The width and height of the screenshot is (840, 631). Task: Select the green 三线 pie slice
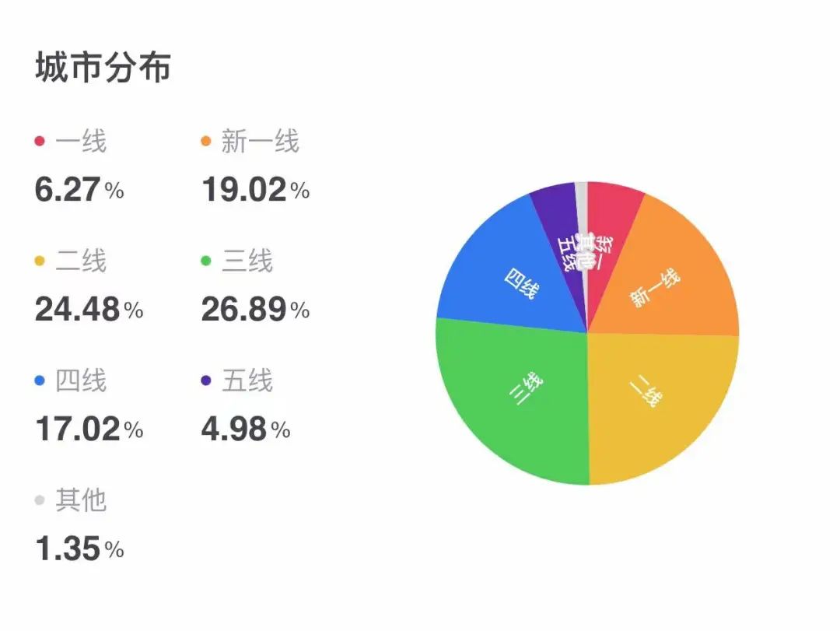pyautogui.click(x=513, y=397)
